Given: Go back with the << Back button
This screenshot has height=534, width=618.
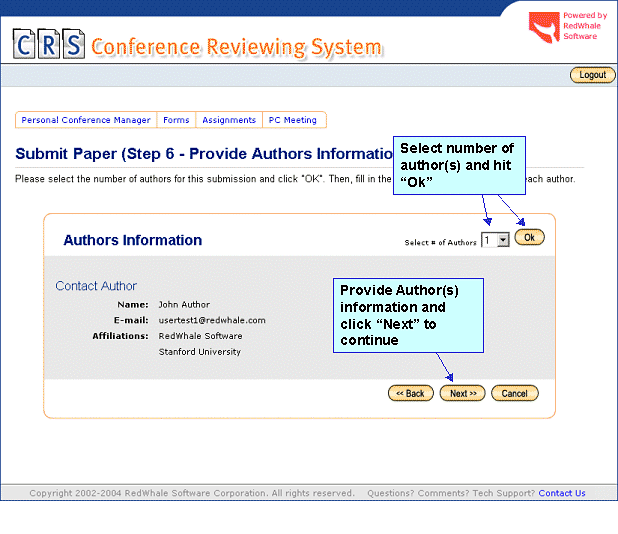Looking at the screenshot, I should point(410,393).
